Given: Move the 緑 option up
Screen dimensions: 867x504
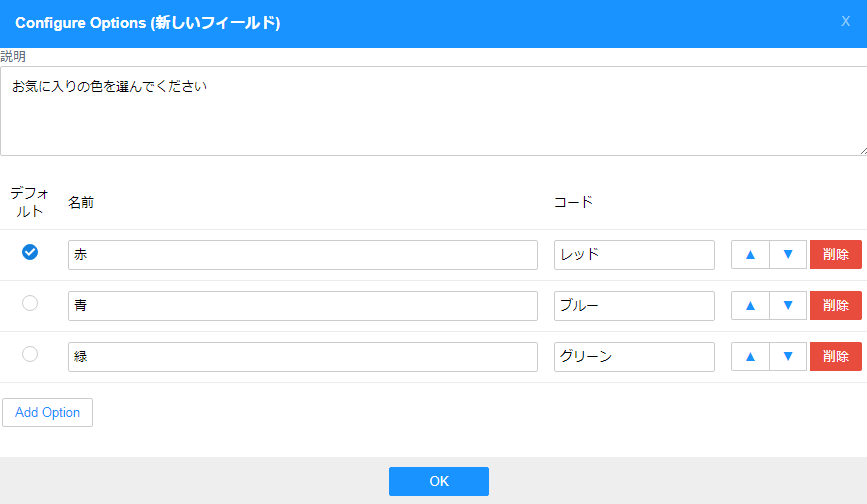Looking at the screenshot, I should coord(750,356).
